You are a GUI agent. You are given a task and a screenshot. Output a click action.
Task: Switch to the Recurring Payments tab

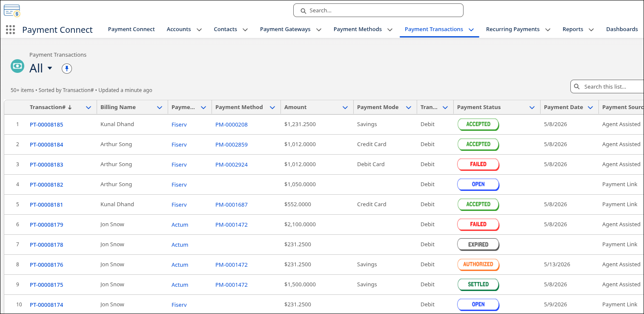pos(513,29)
